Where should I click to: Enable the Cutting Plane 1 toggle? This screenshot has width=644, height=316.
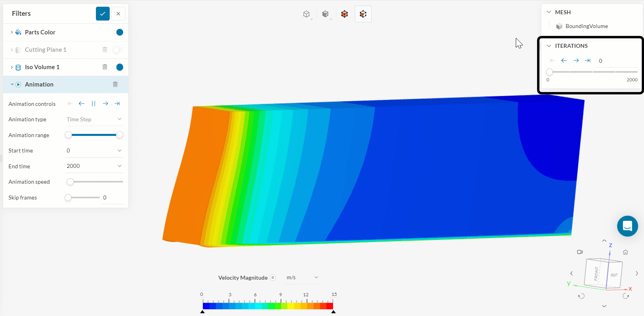click(x=118, y=50)
